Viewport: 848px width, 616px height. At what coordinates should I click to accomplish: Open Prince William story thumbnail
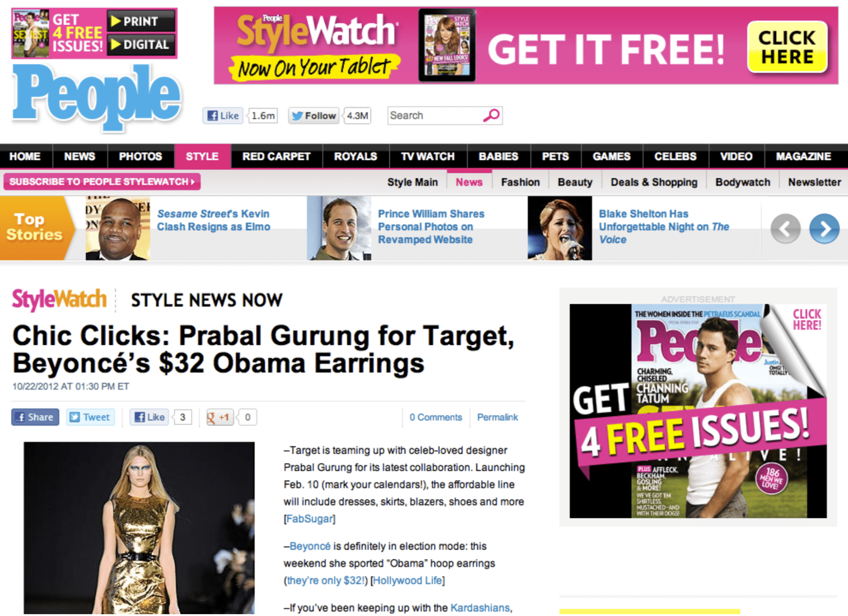(x=339, y=228)
